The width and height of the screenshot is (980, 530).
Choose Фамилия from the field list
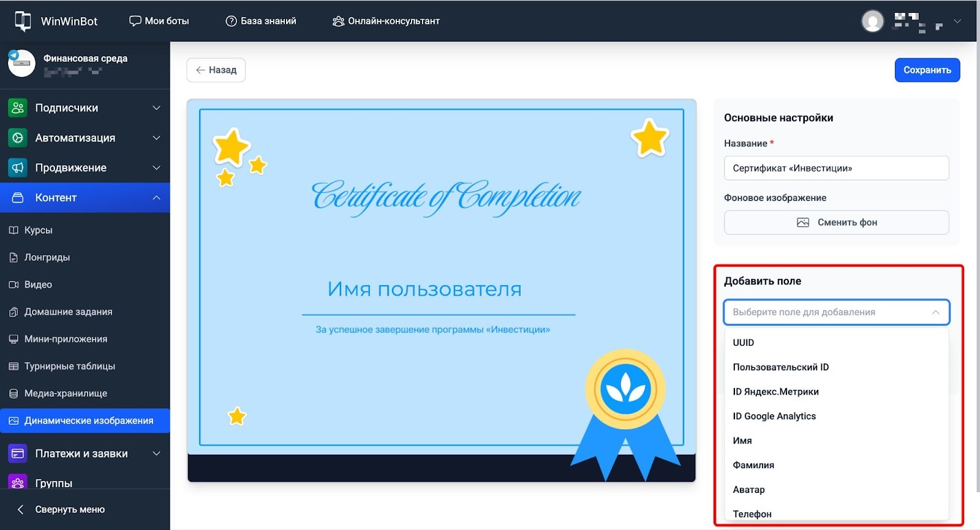pos(753,465)
